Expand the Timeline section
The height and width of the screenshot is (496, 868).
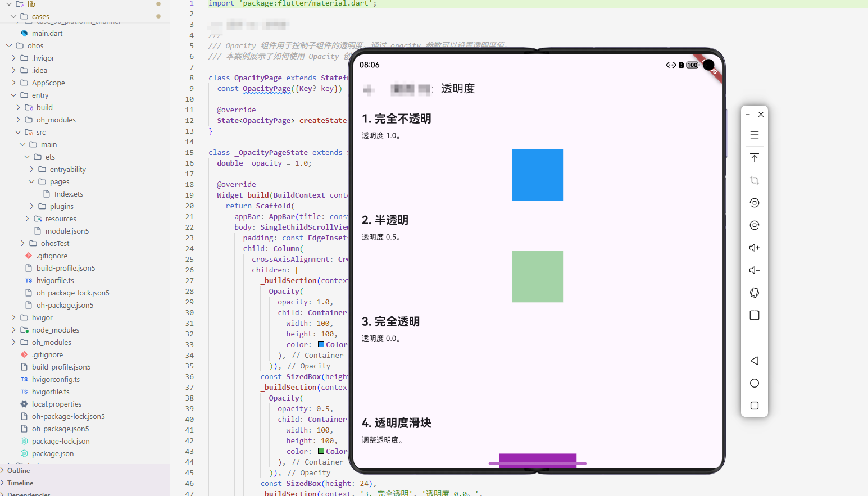point(3,483)
